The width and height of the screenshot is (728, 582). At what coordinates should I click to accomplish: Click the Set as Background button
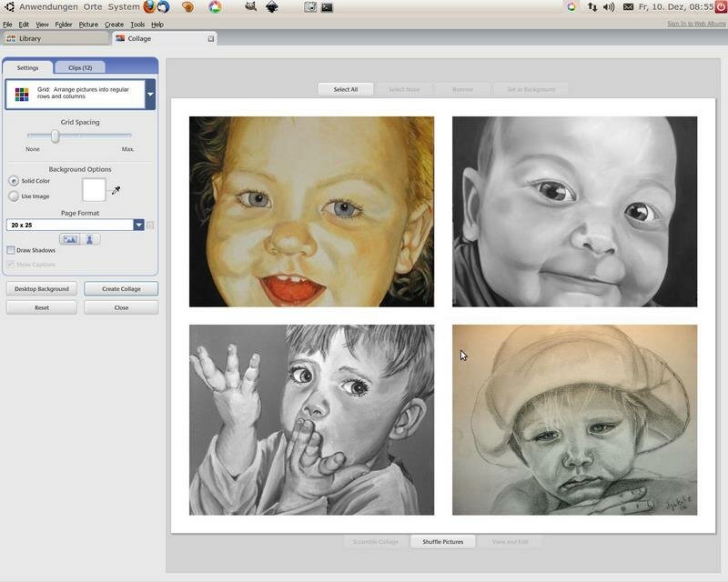pyautogui.click(x=531, y=90)
